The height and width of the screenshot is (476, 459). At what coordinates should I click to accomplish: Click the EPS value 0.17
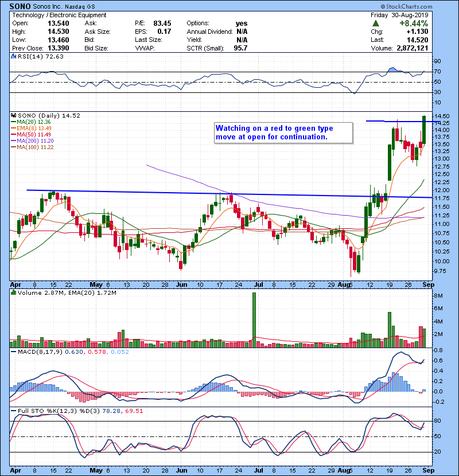coord(164,32)
